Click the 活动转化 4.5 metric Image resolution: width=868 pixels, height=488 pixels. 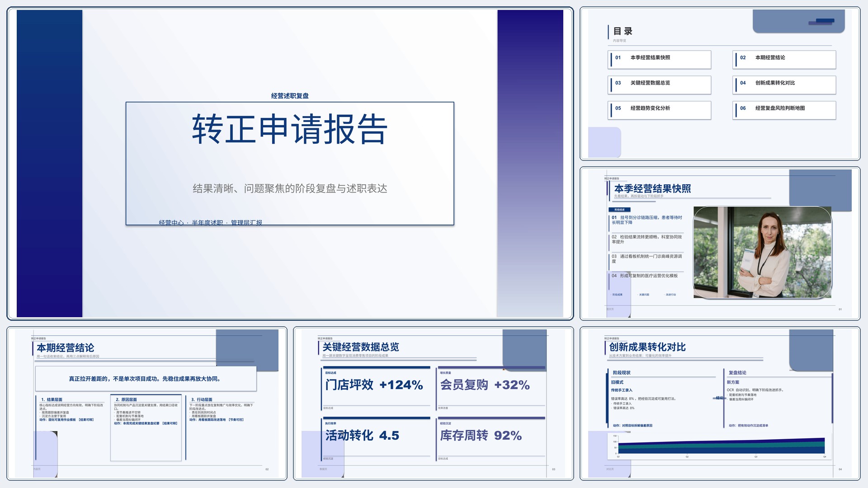362,436
